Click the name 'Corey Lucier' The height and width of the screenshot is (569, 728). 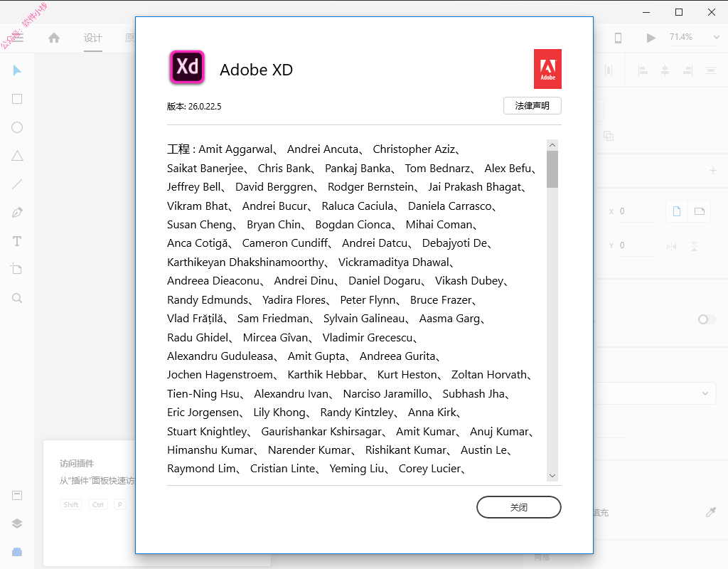click(430, 469)
